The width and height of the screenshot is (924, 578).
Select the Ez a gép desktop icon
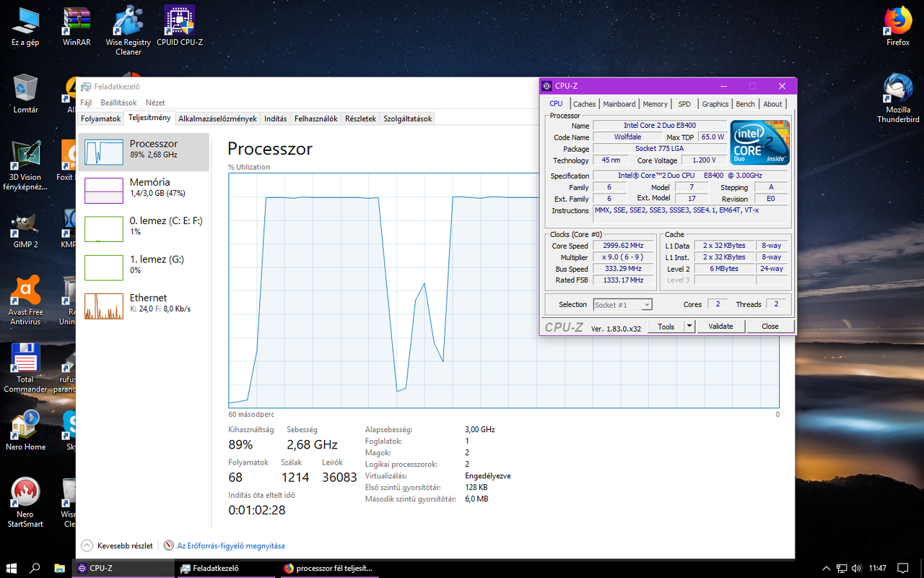coord(25,27)
